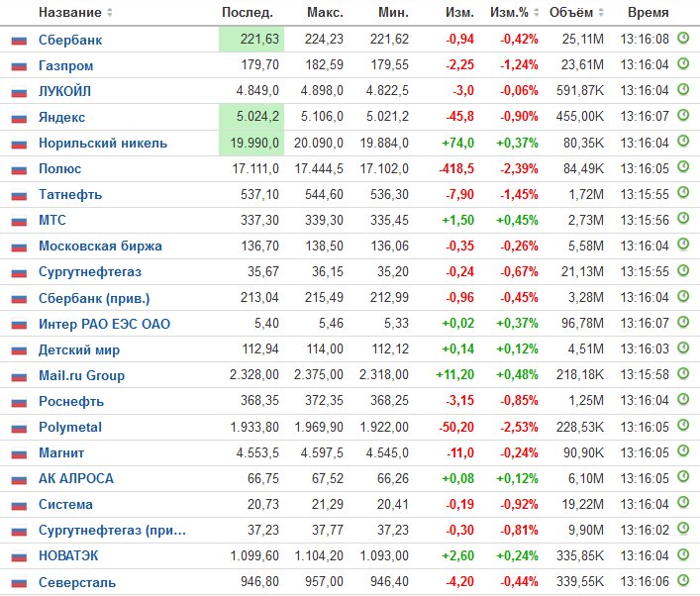
Task: Click the clock icon in the Детский мир row
Action: [683, 348]
